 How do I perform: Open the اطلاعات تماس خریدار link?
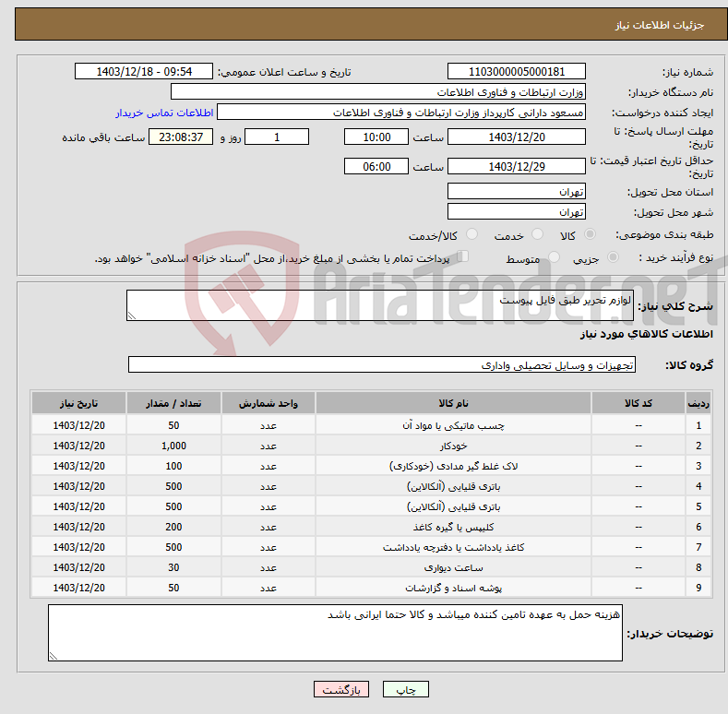164,113
